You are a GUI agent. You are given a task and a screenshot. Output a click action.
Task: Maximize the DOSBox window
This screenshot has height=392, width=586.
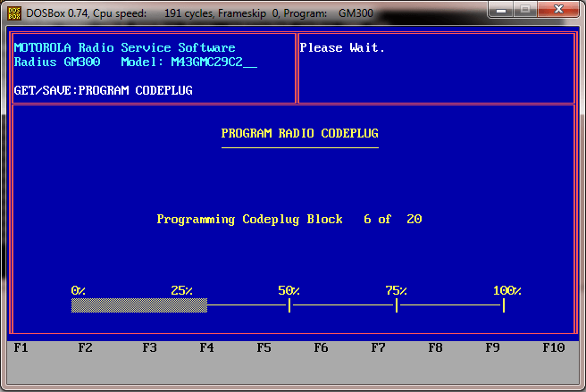tap(528, 9)
